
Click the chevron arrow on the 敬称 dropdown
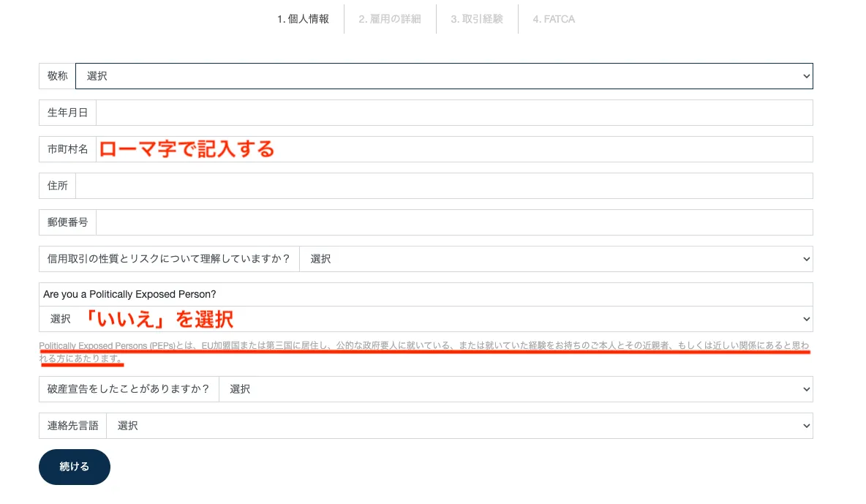tap(805, 75)
